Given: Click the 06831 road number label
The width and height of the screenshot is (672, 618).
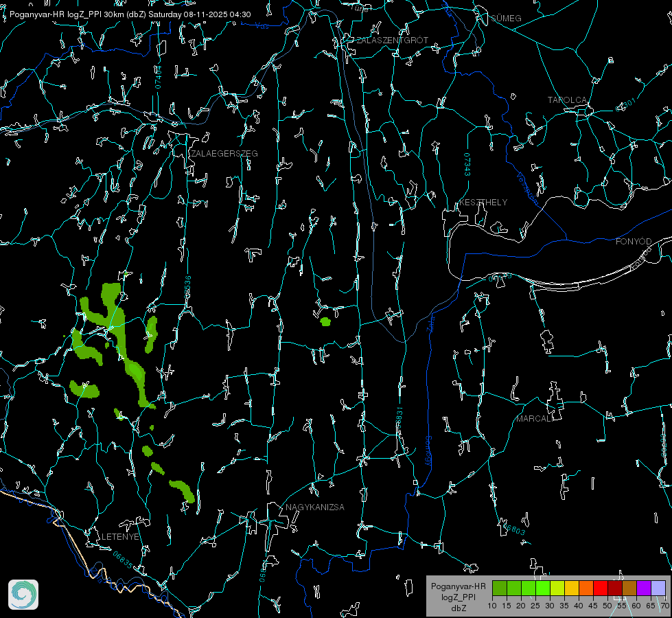Looking at the screenshot, I should [399, 418].
